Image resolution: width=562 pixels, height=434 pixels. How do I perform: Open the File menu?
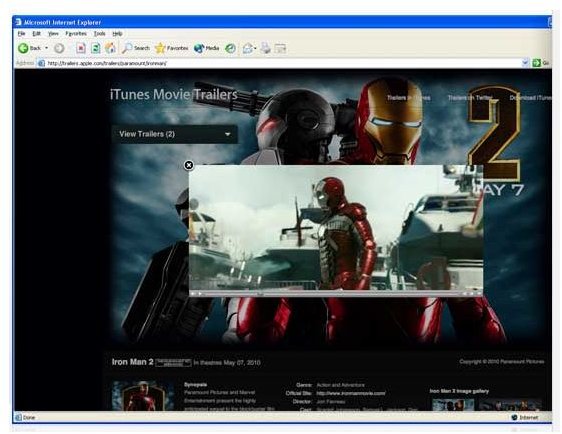22,33
